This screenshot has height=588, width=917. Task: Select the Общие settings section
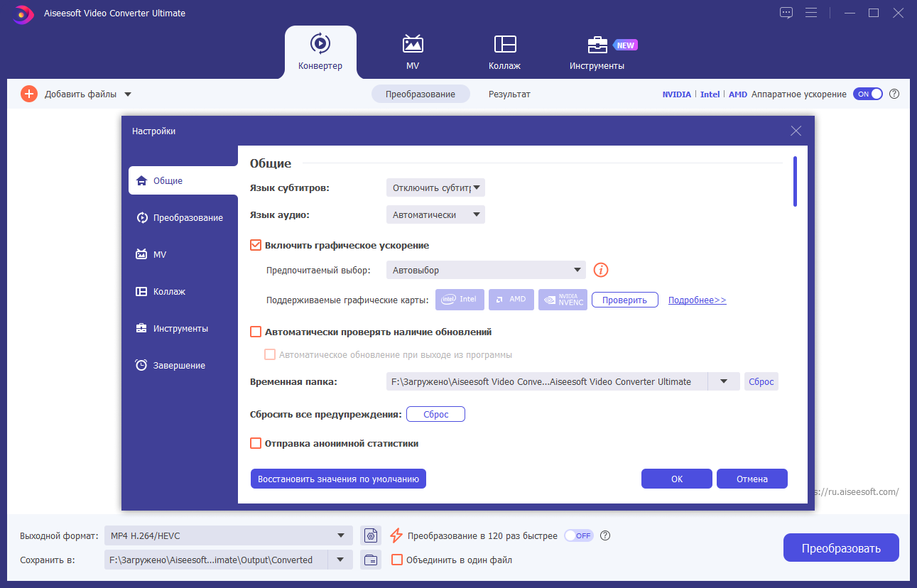tap(183, 180)
